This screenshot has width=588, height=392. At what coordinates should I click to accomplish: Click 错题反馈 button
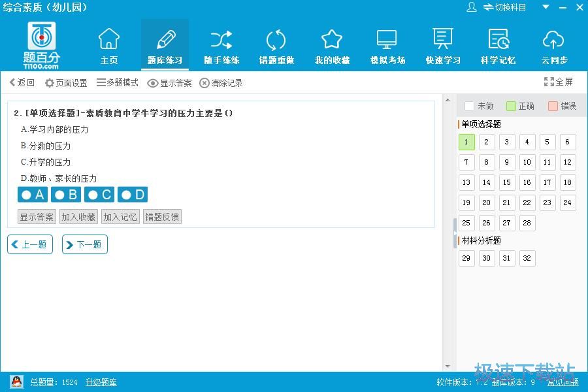tap(163, 217)
